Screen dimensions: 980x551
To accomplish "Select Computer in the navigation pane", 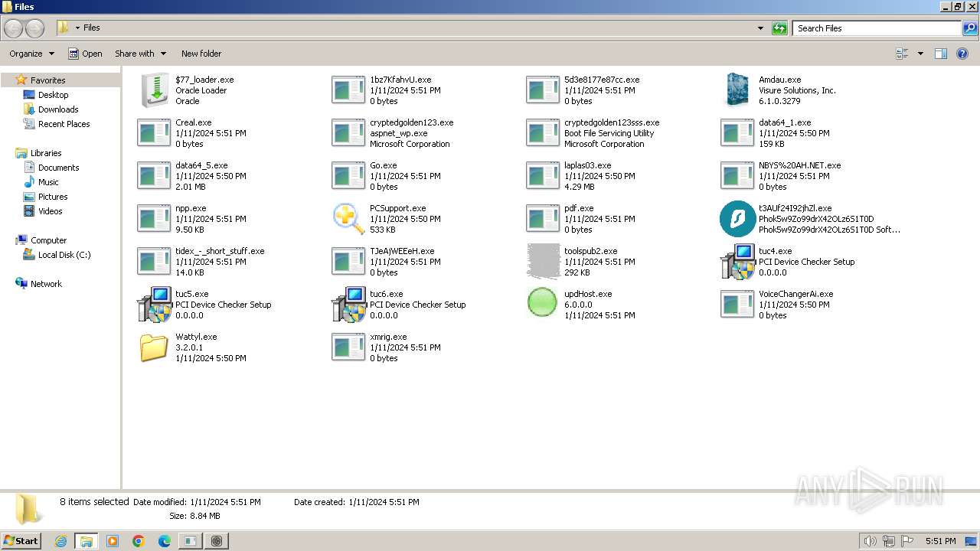I will [48, 240].
